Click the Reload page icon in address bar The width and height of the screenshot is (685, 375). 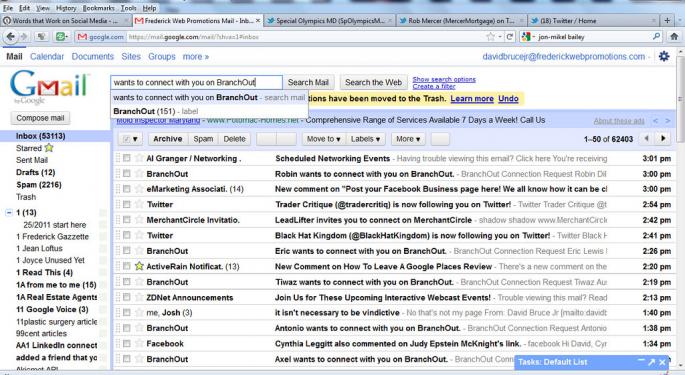509,37
